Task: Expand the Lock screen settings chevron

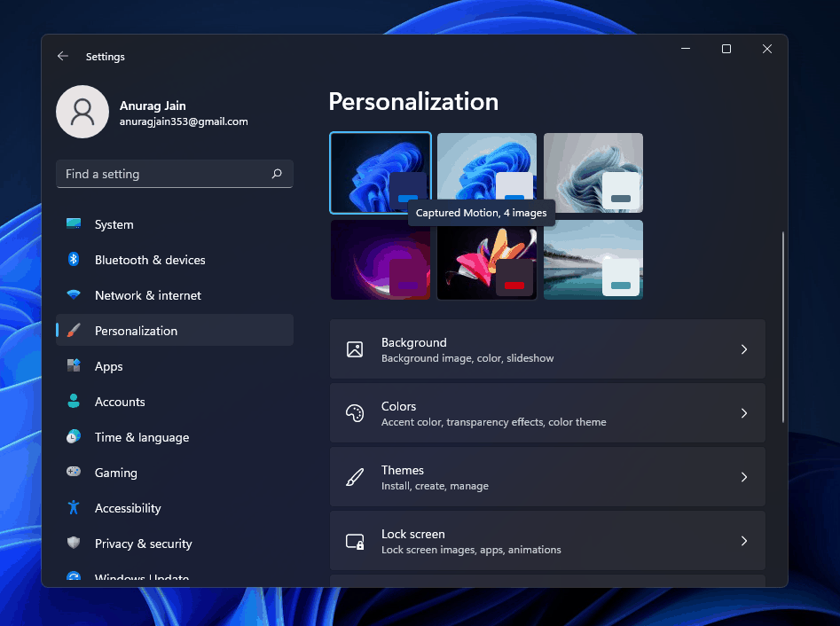Action: [x=744, y=541]
